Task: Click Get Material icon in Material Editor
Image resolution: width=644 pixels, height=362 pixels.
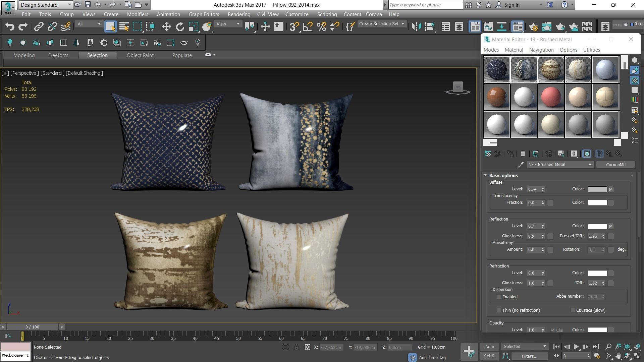Action: [488, 154]
